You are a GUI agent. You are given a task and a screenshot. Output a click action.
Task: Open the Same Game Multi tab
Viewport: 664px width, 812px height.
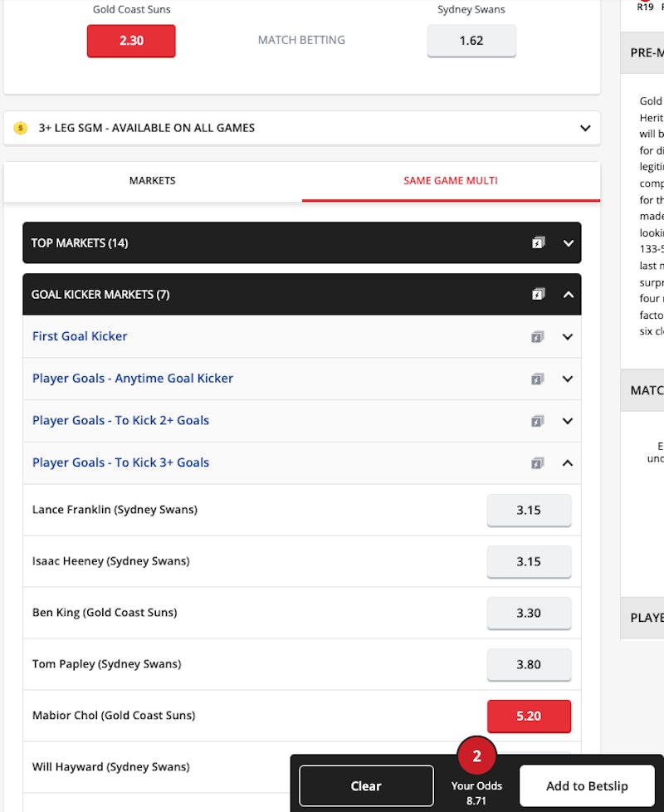[451, 181]
